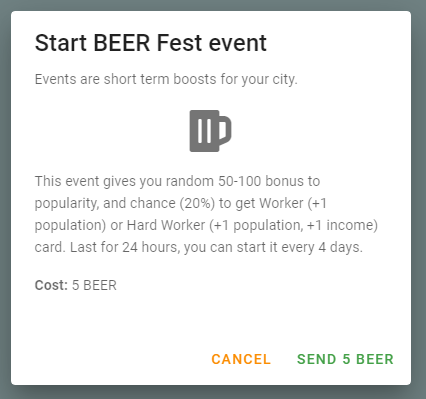The height and width of the screenshot is (399, 426).
Task: Click the '(20%)' chance text
Action: [197, 203]
